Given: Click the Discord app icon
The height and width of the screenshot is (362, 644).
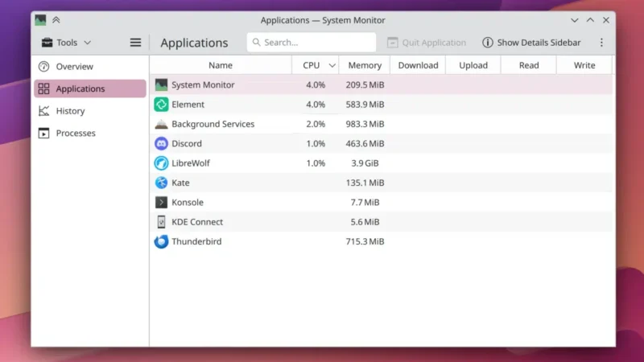Looking at the screenshot, I should click(x=161, y=144).
